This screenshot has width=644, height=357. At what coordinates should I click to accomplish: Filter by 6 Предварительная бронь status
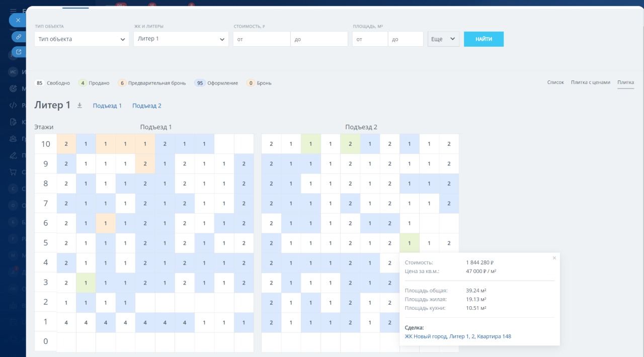click(151, 83)
